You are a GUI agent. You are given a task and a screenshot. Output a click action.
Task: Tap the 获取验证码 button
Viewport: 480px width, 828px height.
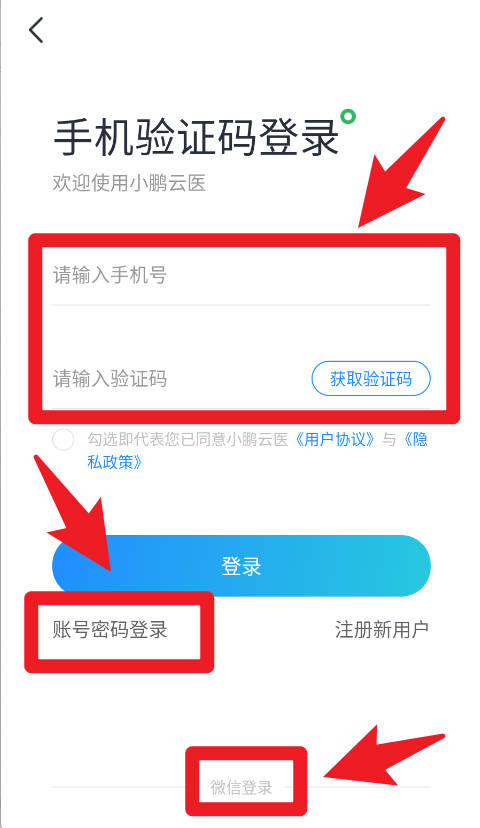click(371, 379)
